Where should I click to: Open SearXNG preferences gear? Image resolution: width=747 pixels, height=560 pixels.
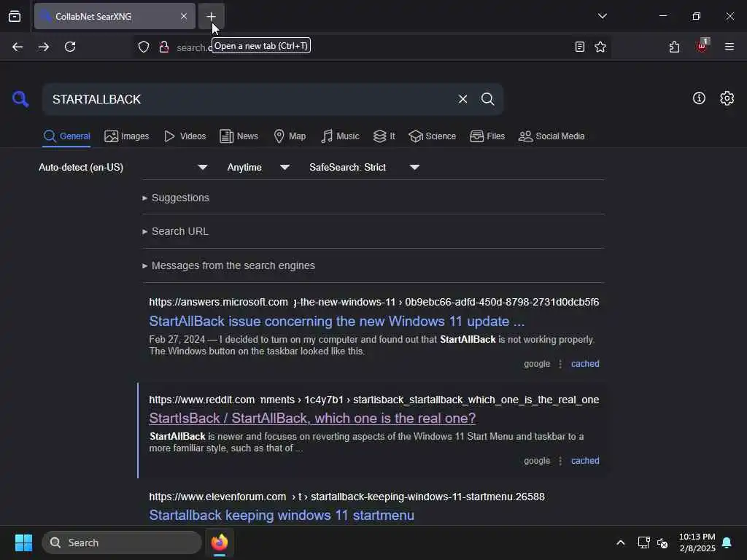[727, 98]
